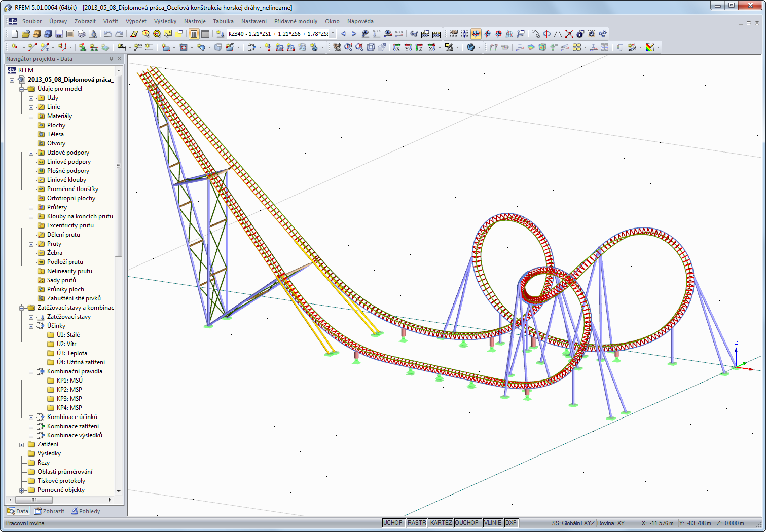
Task: Expand the Zatížení tree node
Action: tap(22, 445)
